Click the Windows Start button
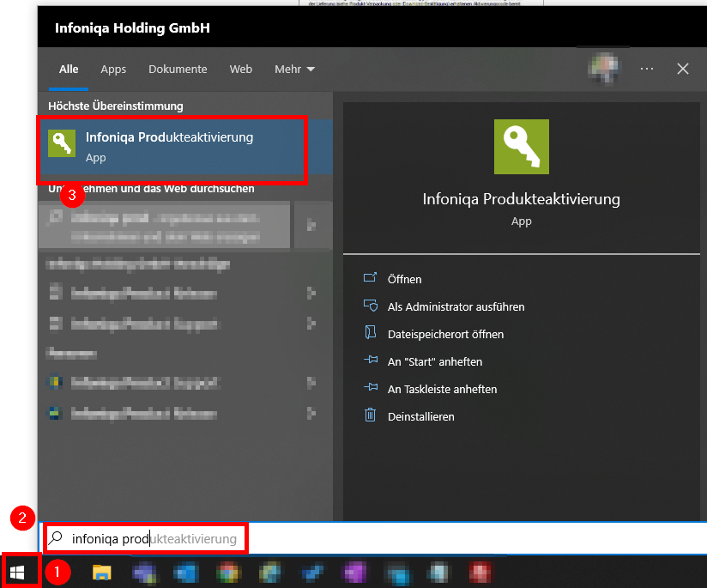 coord(17,573)
